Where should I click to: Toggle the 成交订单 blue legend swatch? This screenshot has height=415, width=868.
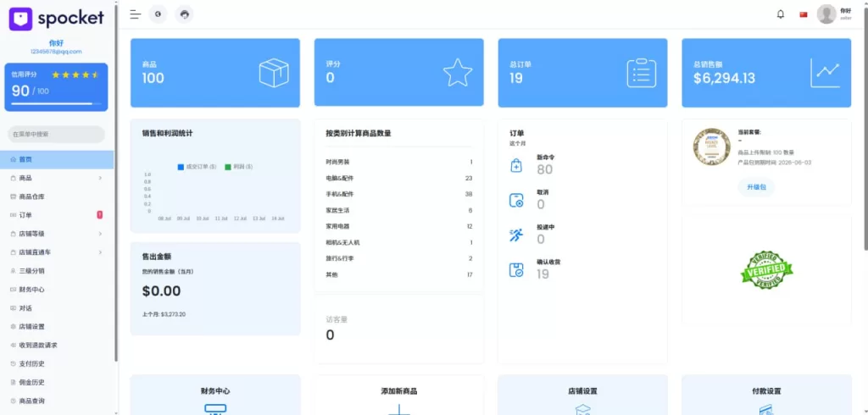(x=181, y=167)
